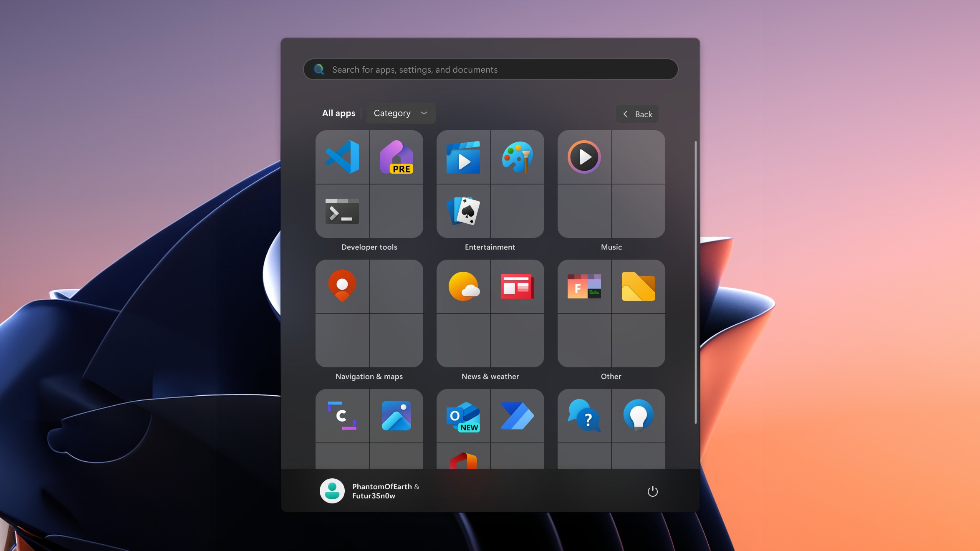
Task: Launch Media Player app
Action: click(x=584, y=157)
